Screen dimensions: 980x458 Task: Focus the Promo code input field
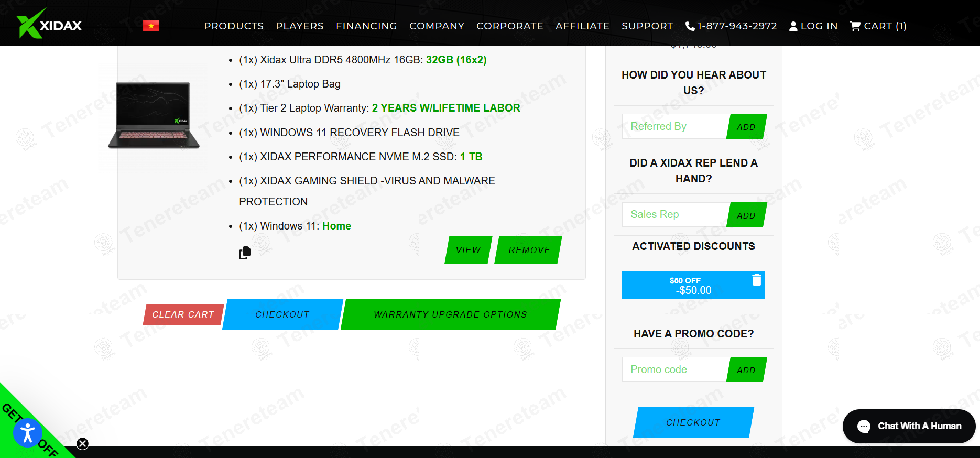(x=675, y=369)
